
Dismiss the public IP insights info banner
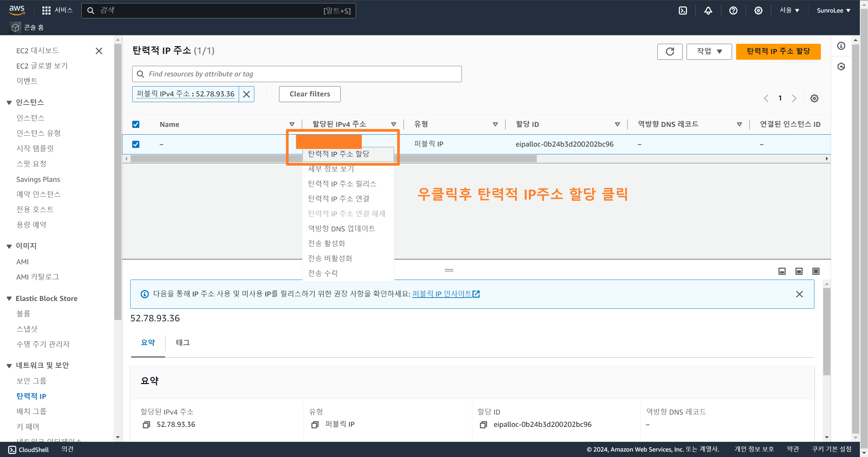(799, 294)
